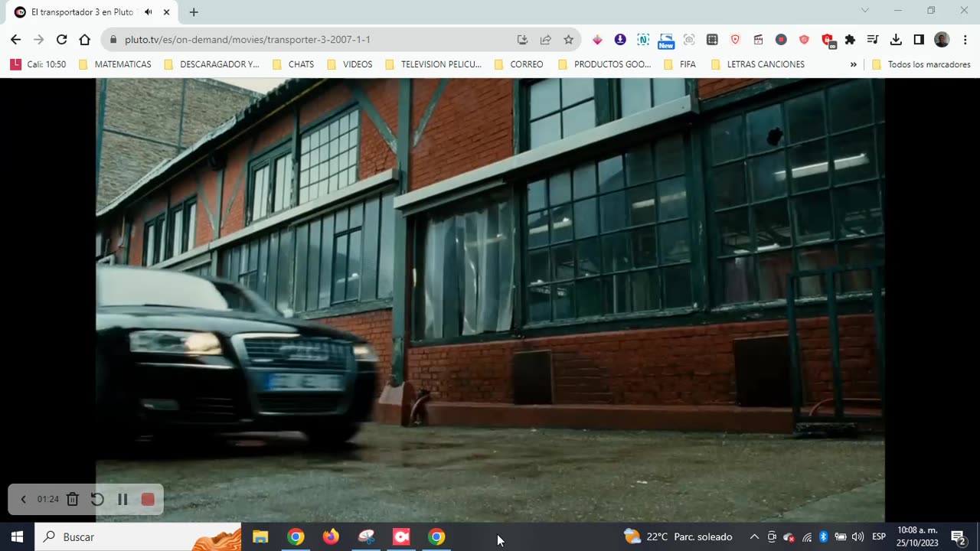Open the purple download extension
The image size is (980, 551).
620,40
